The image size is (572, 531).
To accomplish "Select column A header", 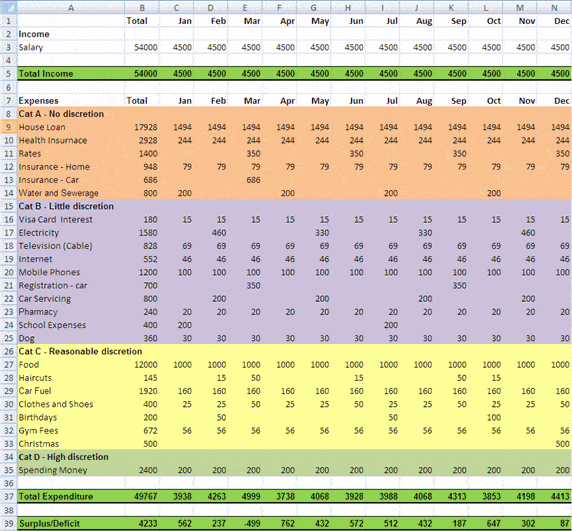I will 71,7.
